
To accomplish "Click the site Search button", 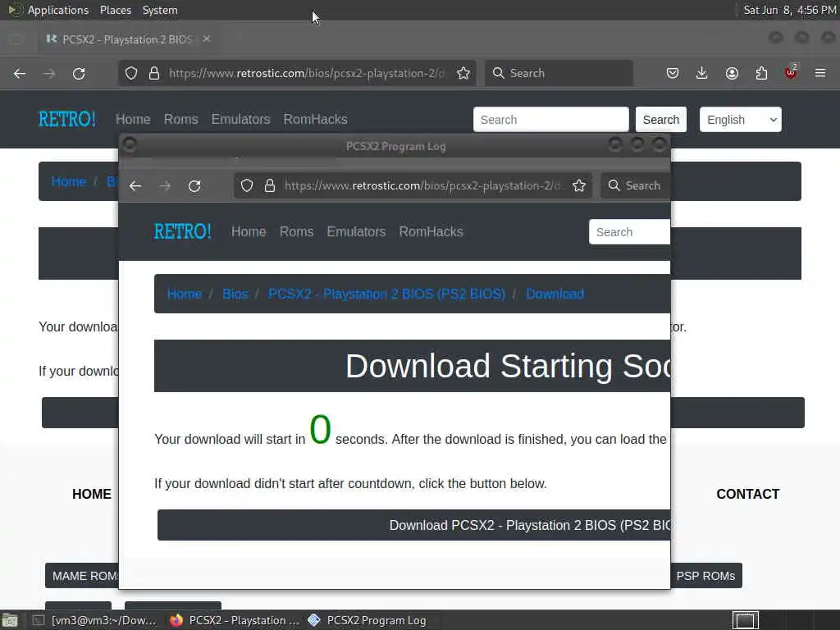I will click(x=661, y=119).
